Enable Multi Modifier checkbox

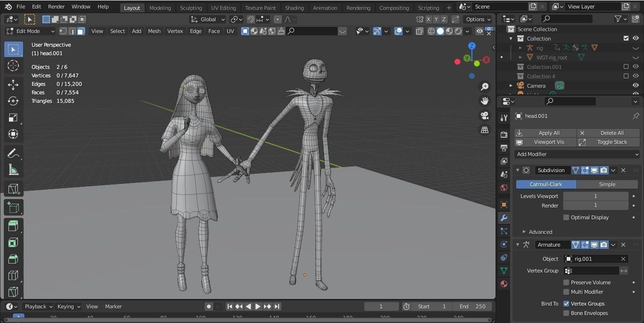coord(566,292)
